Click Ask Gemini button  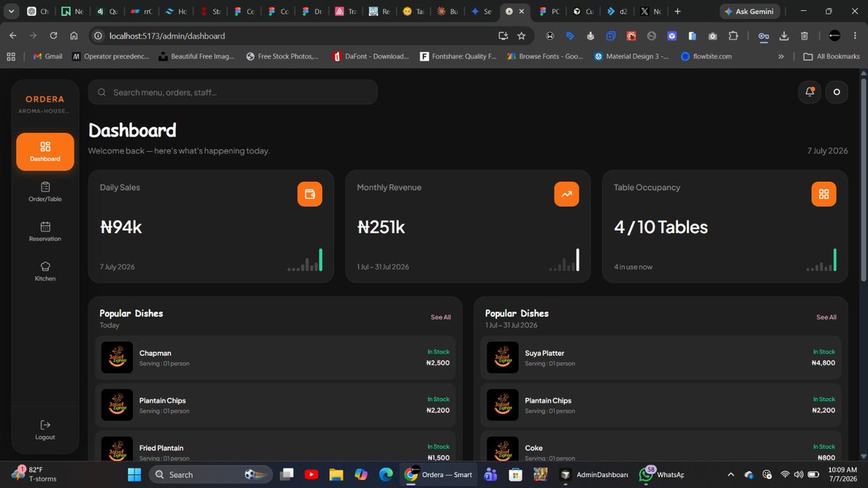(749, 12)
